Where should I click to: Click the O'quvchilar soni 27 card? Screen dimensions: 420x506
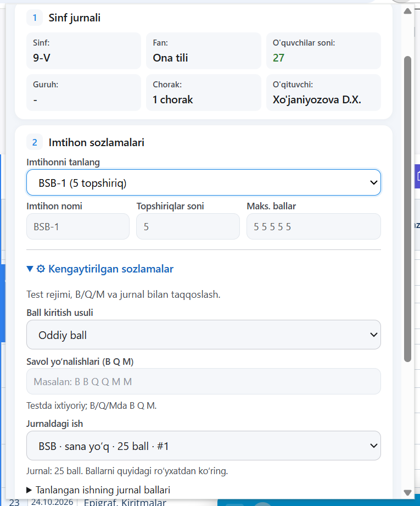323,51
